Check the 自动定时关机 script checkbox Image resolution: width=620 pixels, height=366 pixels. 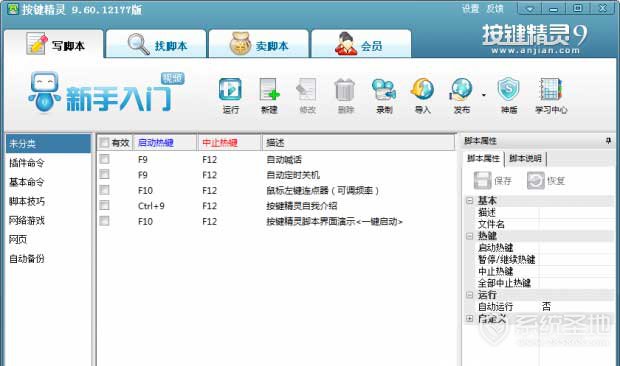(x=104, y=174)
